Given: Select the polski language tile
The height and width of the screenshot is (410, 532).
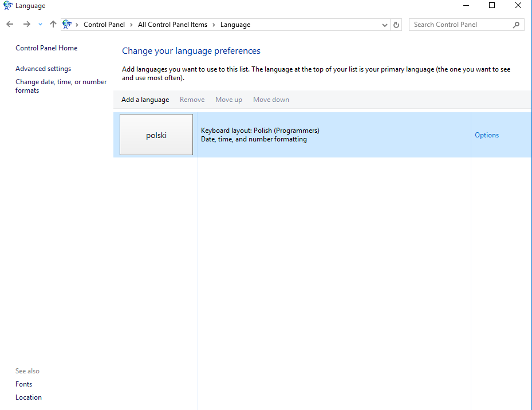Looking at the screenshot, I should pyautogui.click(x=156, y=135).
